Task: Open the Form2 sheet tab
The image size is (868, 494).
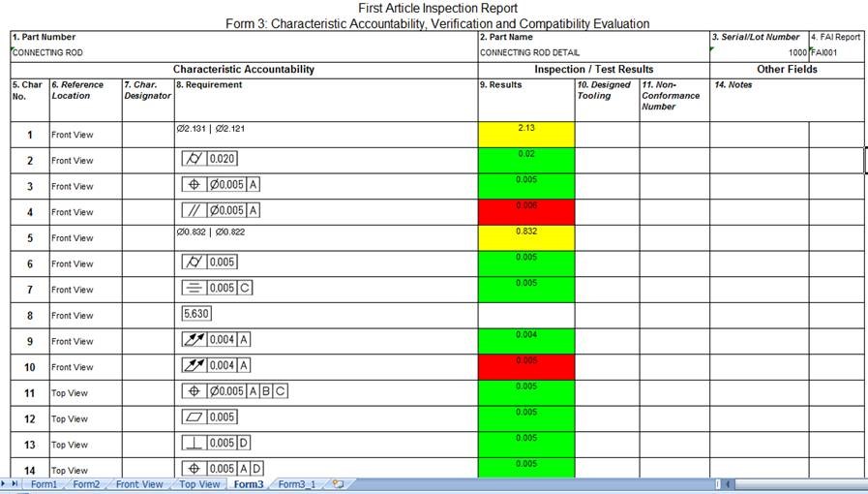Action: point(86,484)
